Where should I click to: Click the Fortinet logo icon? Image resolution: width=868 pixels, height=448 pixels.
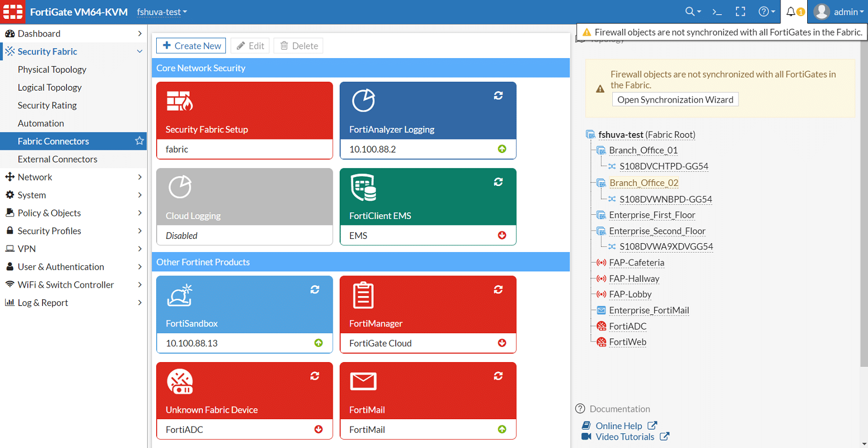13,12
